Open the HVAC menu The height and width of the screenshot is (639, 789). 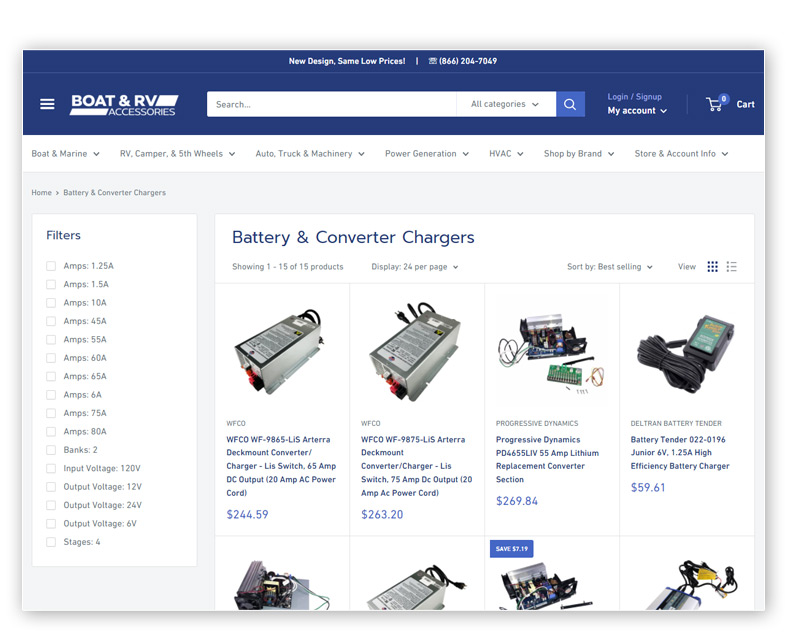(506, 153)
